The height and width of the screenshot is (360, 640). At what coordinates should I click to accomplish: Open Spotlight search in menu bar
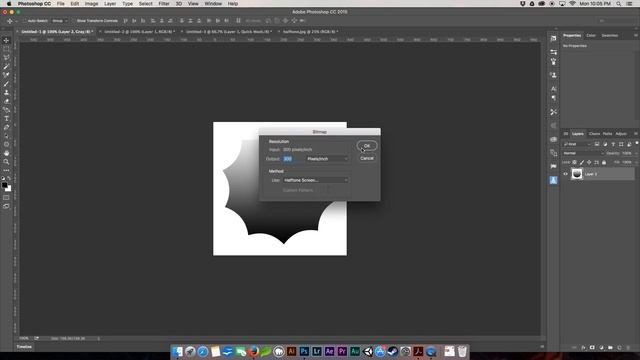(618, 4)
